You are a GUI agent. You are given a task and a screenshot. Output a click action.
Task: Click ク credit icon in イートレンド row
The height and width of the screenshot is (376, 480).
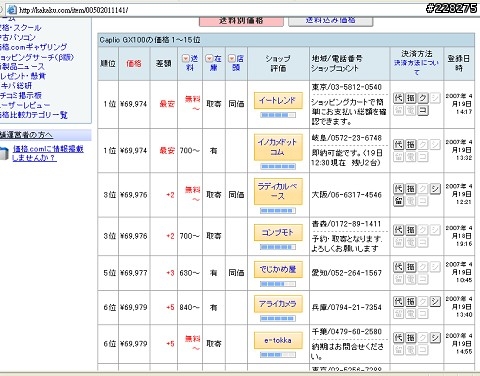click(x=423, y=98)
